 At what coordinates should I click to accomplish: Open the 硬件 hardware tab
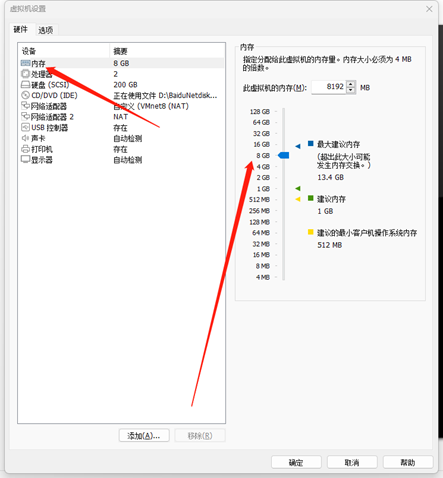tap(21, 29)
